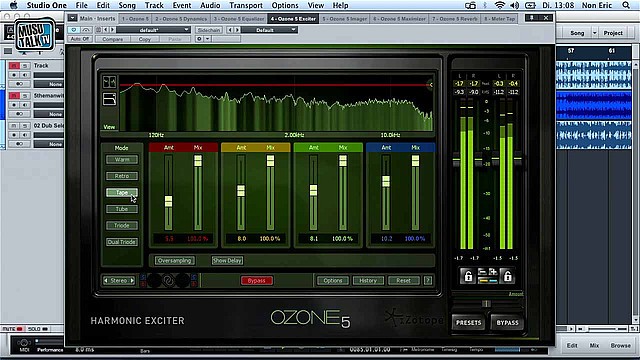640x360 pixels.
Task: Open the Transport menu
Action: 246,5
